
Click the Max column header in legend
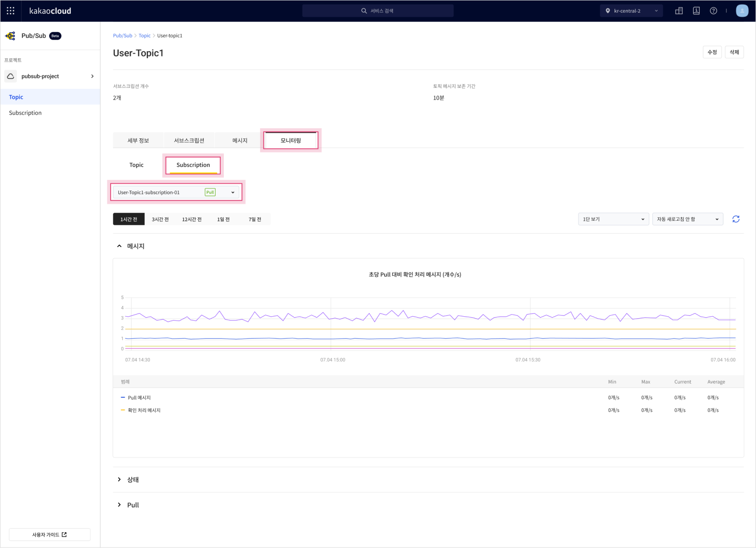click(x=645, y=382)
